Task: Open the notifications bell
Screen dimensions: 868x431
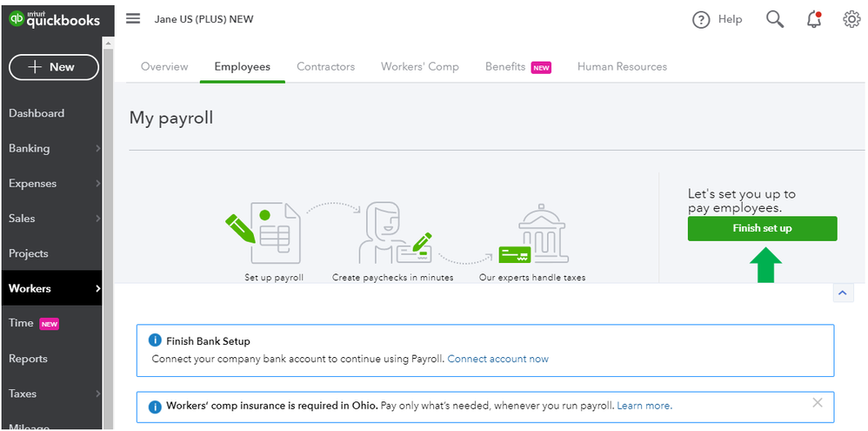Action: (x=814, y=19)
